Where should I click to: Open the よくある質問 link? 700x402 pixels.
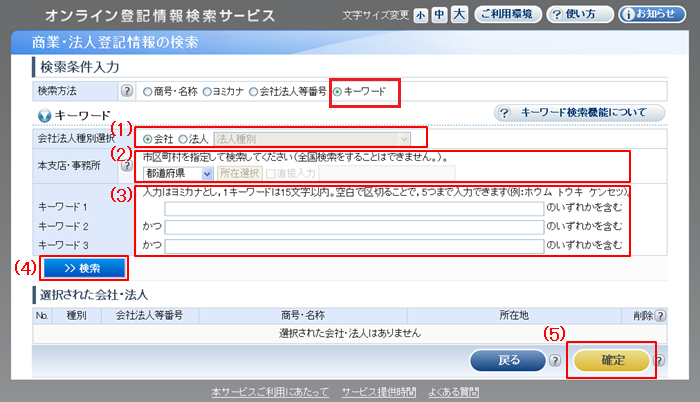(x=454, y=392)
